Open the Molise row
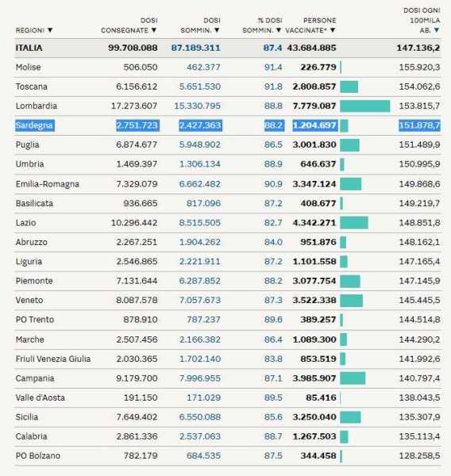The width and height of the screenshot is (451, 476). 228,67
